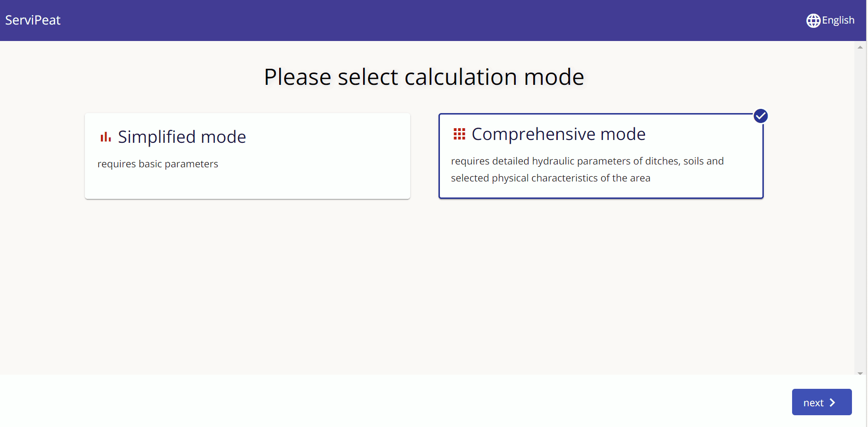The width and height of the screenshot is (868, 427).
Task: Click "Please select calculation mode" title
Action: pyautogui.click(x=424, y=77)
